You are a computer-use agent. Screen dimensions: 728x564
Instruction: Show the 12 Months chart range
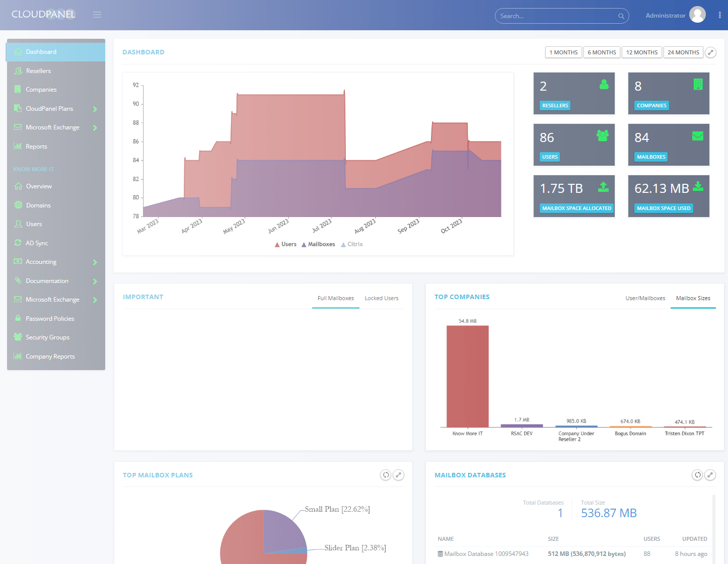642,52
